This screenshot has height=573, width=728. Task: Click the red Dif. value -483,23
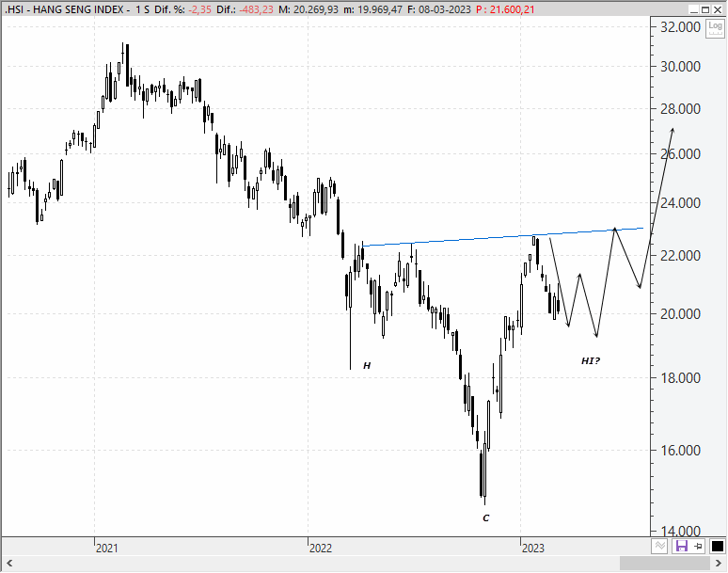point(256,9)
